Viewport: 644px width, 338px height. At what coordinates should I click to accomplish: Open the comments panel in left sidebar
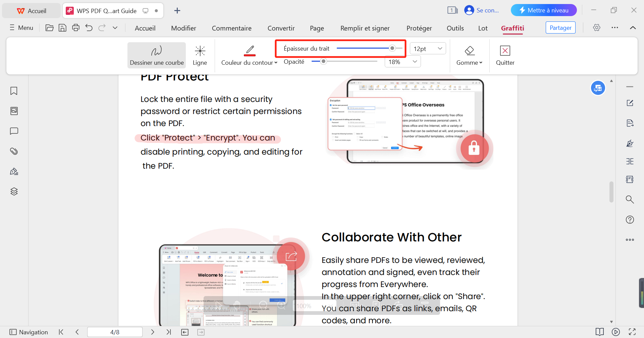[x=14, y=131]
